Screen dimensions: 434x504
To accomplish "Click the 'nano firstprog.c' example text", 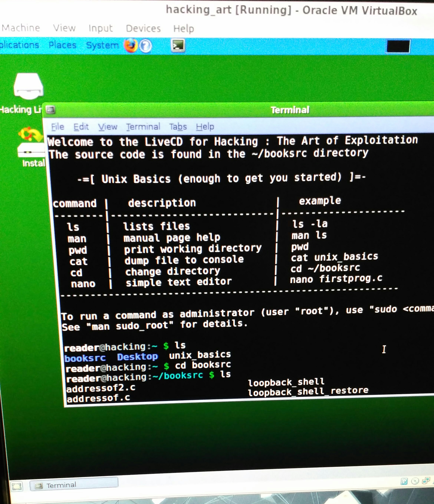I will click(x=336, y=279).
